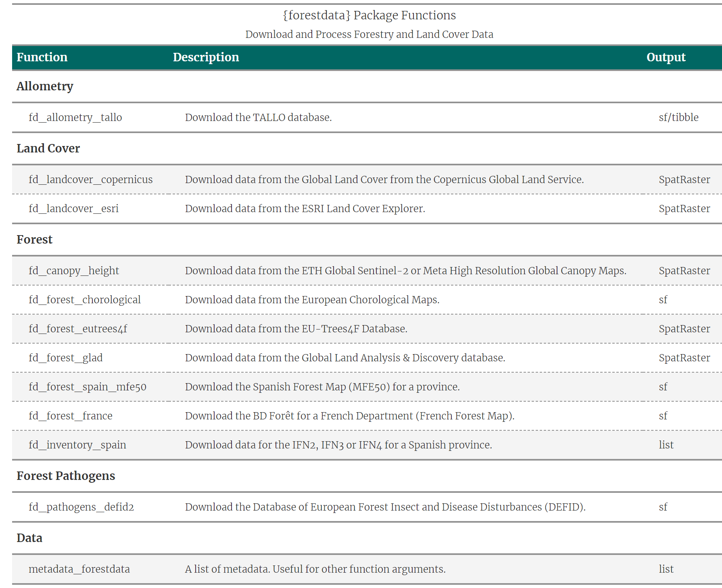Click the Output column header

[x=666, y=57]
